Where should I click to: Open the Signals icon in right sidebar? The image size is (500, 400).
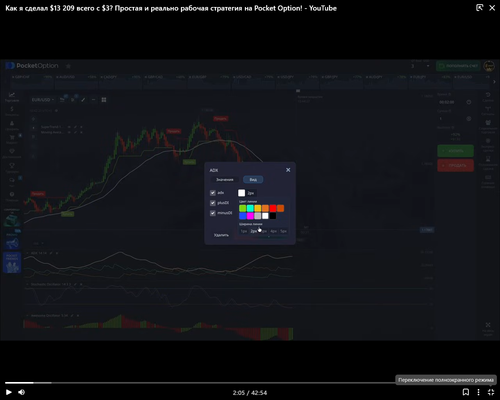pos(488,111)
